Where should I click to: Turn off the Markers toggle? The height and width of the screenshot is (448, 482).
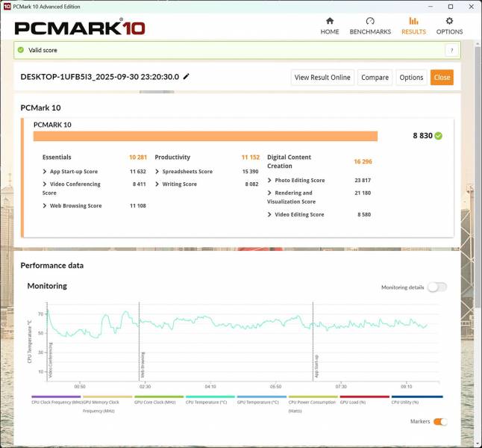point(440,422)
